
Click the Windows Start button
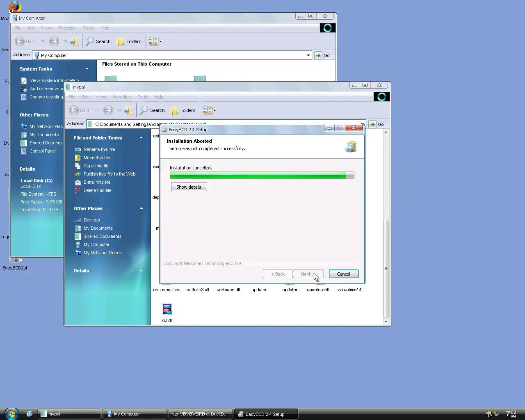point(11,413)
